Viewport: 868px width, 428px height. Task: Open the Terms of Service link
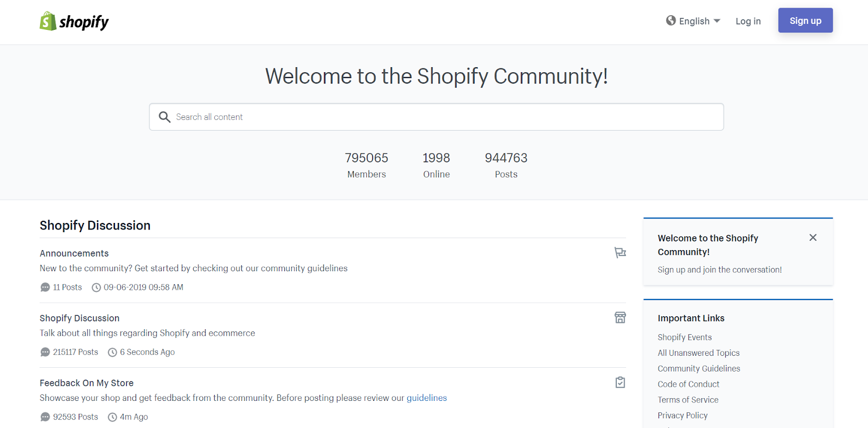[688, 400]
